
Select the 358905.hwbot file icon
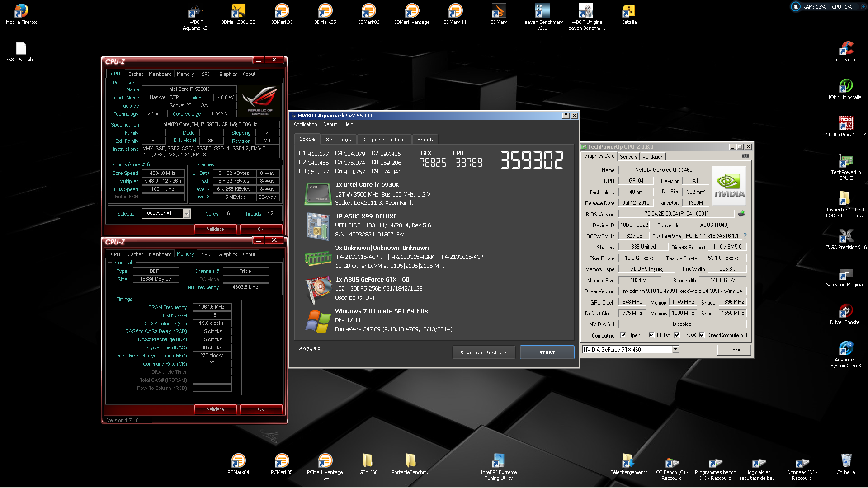(x=21, y=52)
